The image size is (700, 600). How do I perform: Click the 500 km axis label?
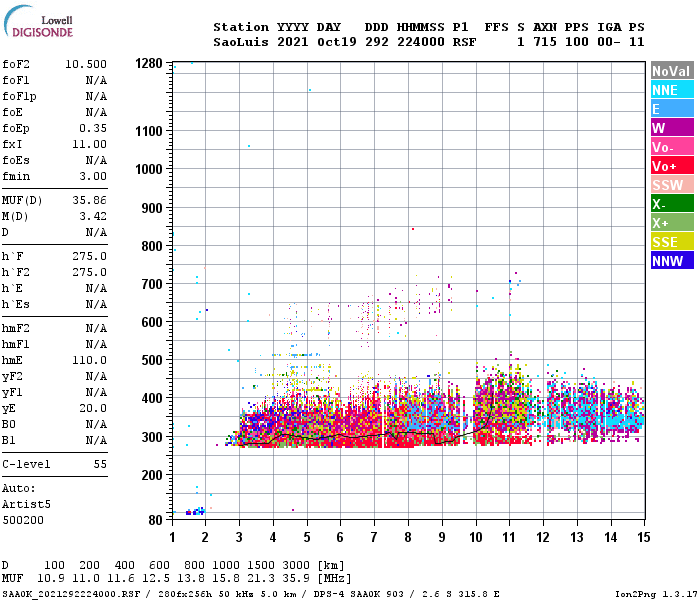tap(152, 360)
